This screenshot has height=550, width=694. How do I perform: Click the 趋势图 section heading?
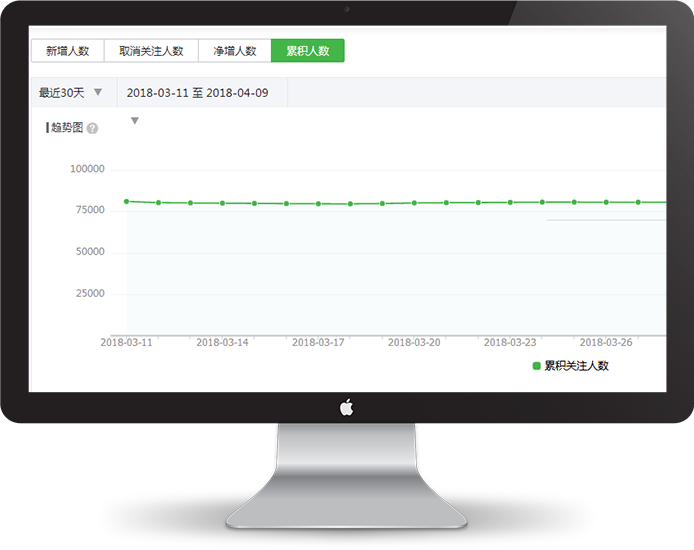pyautogui.click(x=66, y=128)
